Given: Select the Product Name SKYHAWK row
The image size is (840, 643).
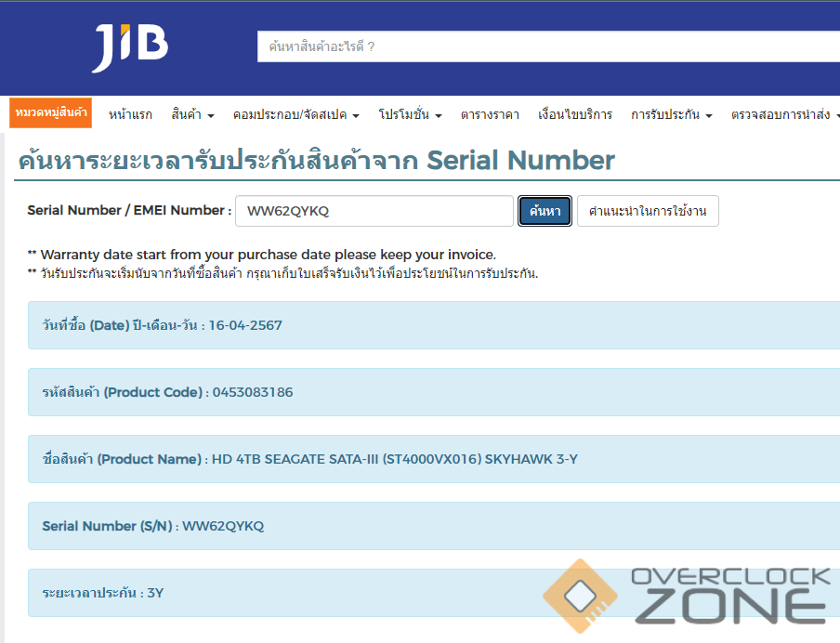Looking at the screenshot, I should click(434, 459).
